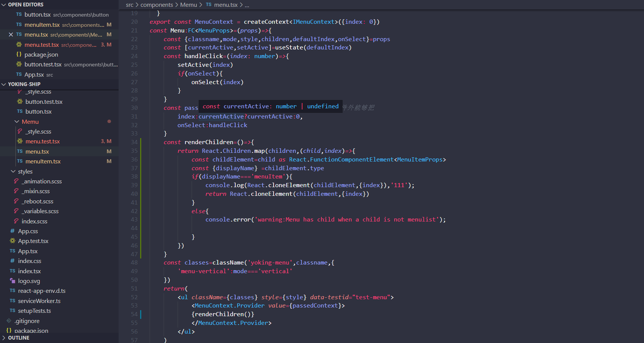Click Sass icon next to _variables.scss
The height and width of the screenshot is (343, 644).
click(16, 211)
